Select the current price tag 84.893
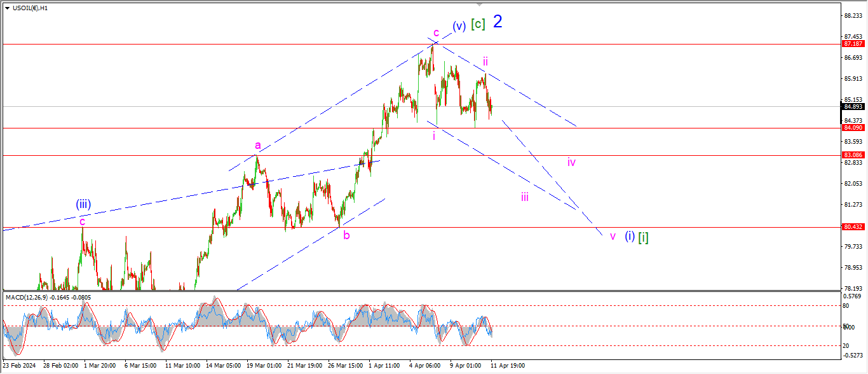Image resolution: width=868 pixels, height=374 pixels. coord(852,107)
